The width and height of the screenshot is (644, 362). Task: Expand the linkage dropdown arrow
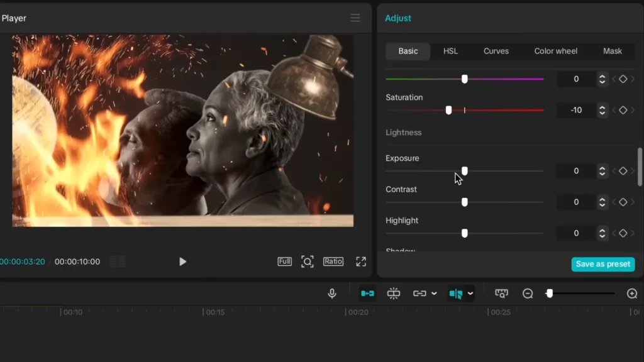tap(434, 294)
